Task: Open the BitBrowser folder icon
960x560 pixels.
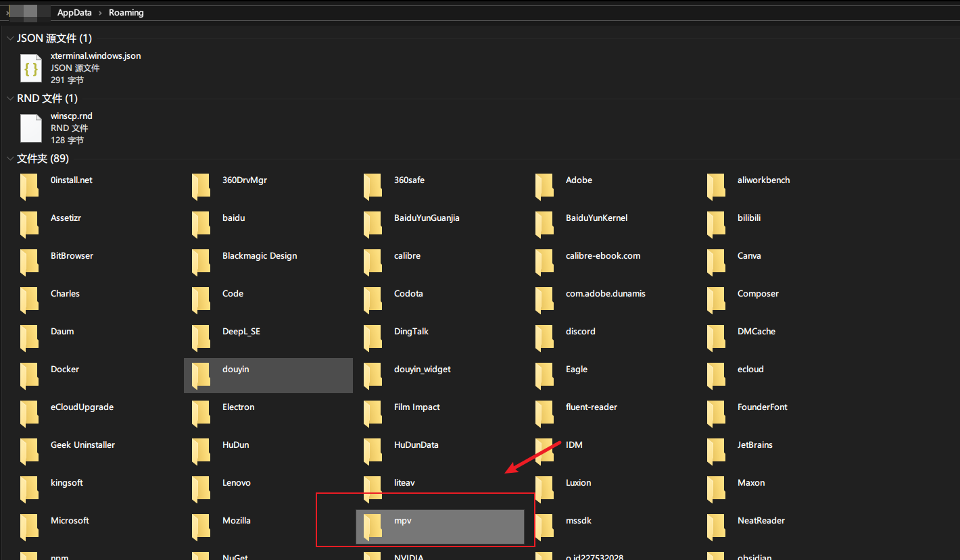Action: point(29,263)
